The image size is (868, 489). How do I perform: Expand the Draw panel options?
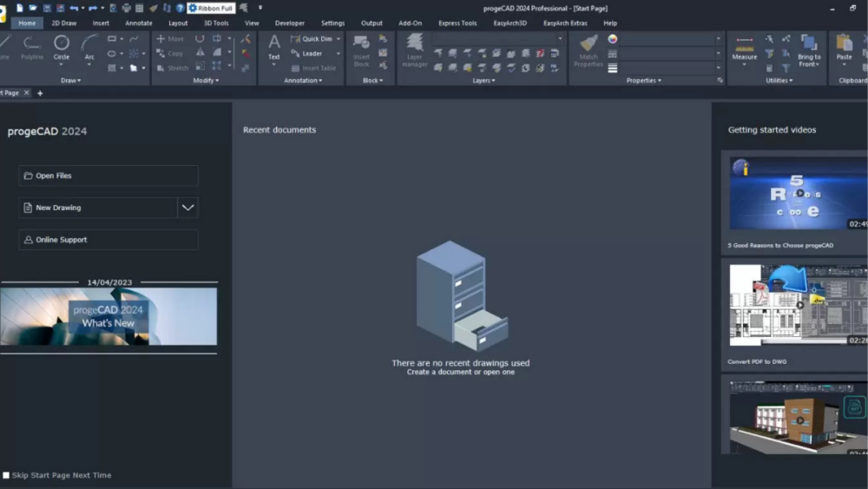point(70,80)
